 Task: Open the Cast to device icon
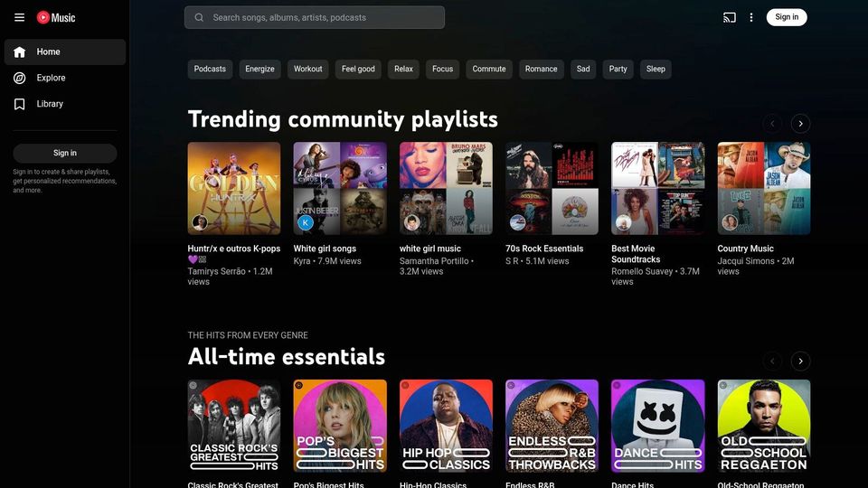point(729,18)
